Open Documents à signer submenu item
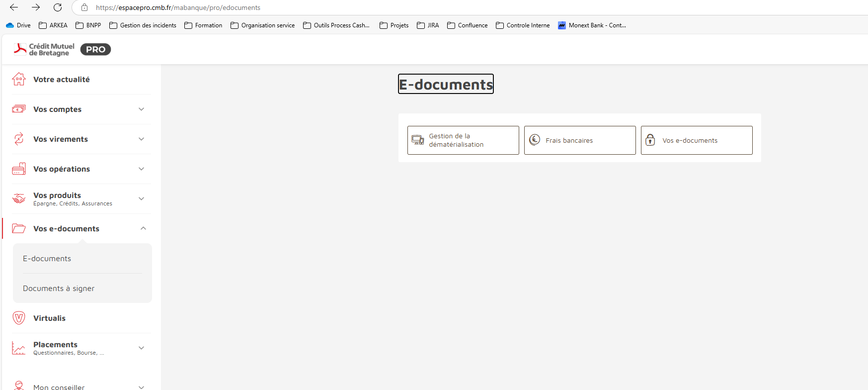868x390 pixels. click(x=59, y=288)
